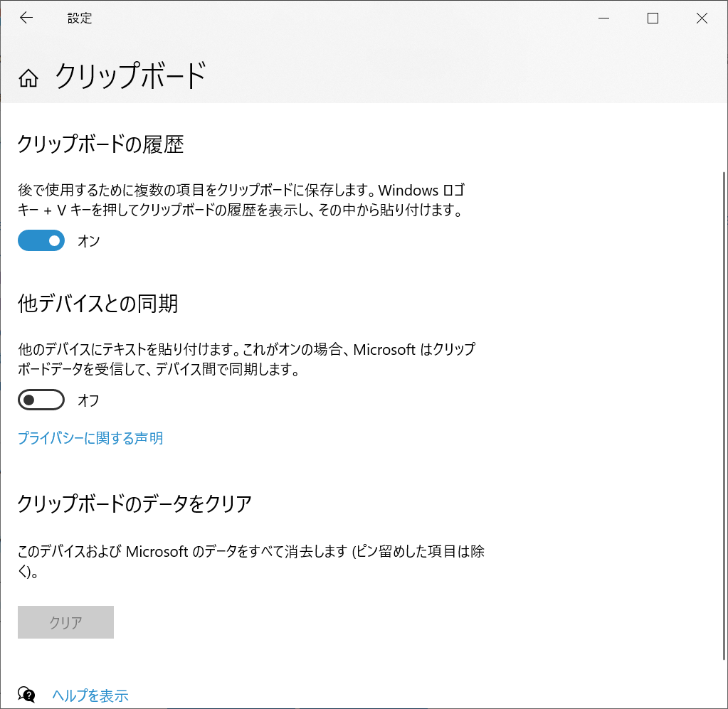The image size is (728, 709).
Task: Open the ヘルプを表示 link
Action: pyautogui.click(x=90, y=695)
